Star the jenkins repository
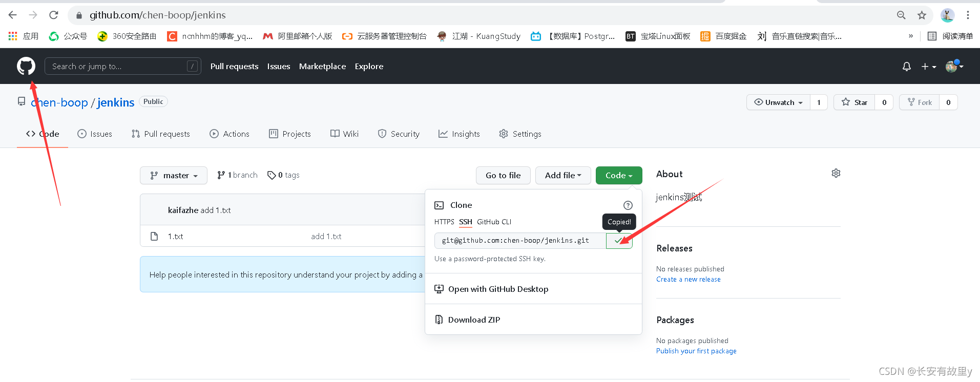 [x=854, y=102]
